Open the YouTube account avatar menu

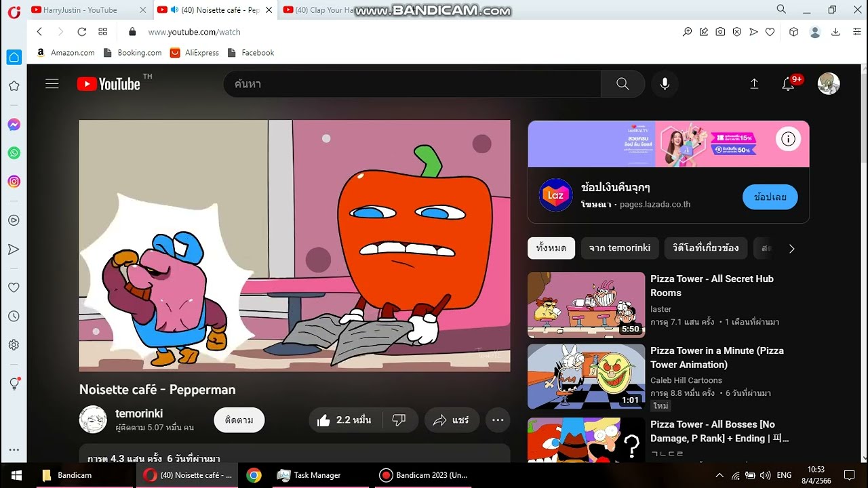click(x=829, y=84)
